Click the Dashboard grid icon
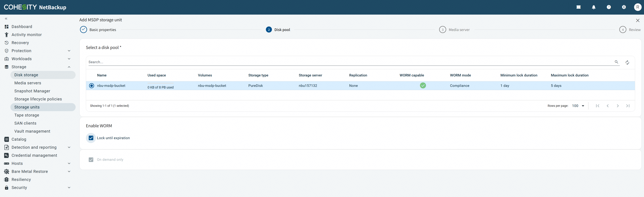This screenshot has width=644, height=197. pos(7,27)
